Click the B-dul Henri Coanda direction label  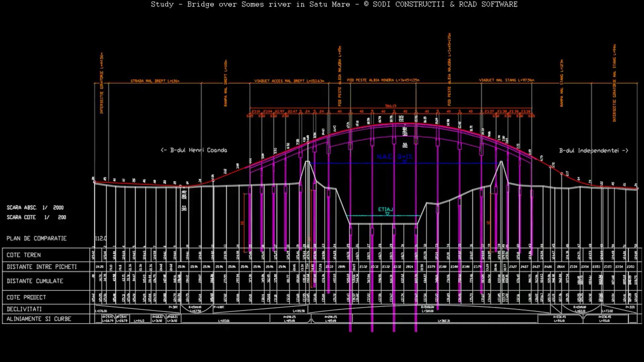click(x=194, y=150)
